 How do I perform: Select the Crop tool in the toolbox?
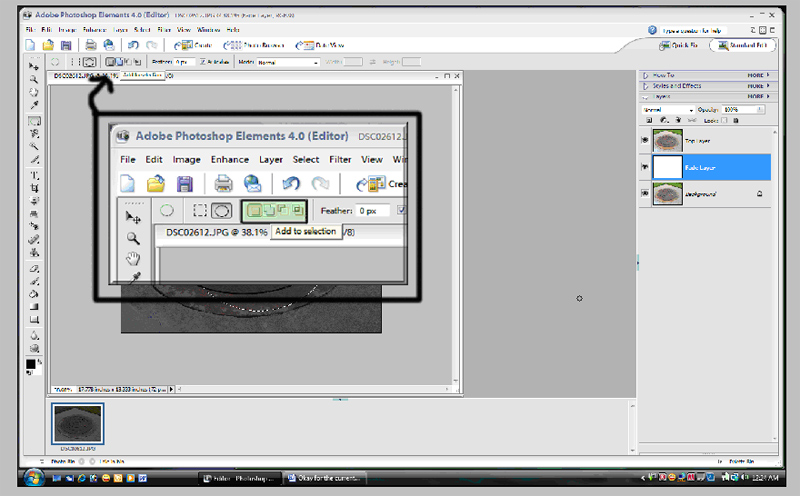(34, 188)
